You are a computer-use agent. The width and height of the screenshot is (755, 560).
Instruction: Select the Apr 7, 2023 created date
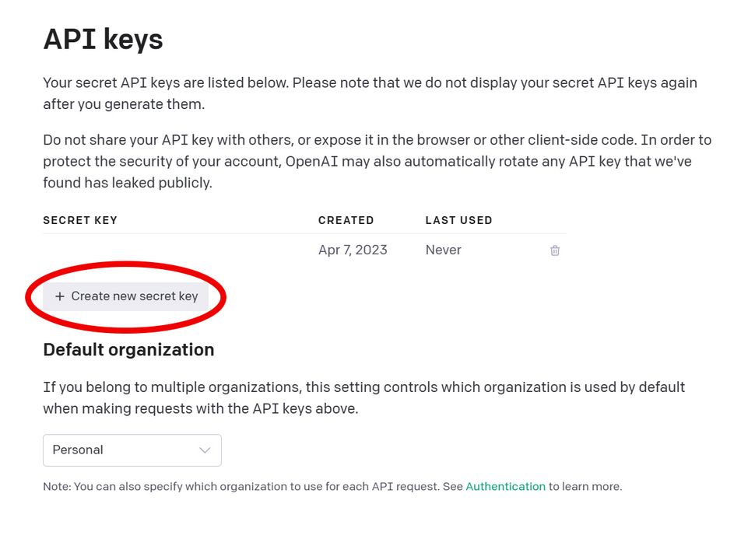(353, 250)
